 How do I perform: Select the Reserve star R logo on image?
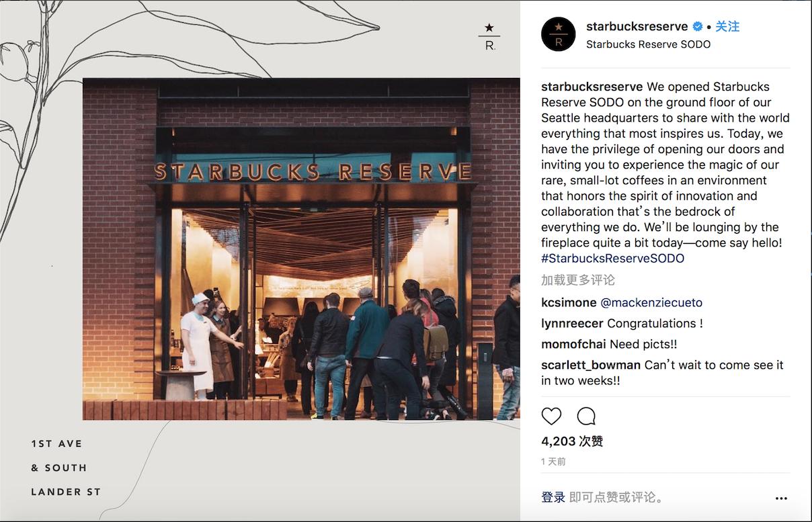coord(489,37)
